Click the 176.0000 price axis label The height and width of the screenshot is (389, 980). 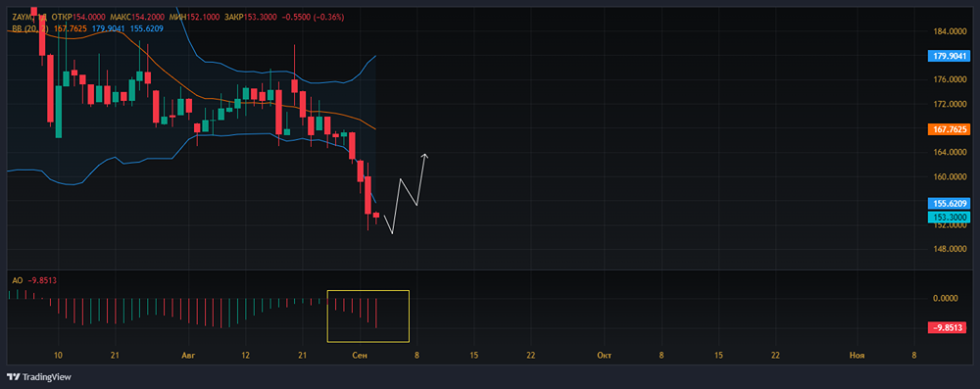pyautogui.click(x=950, y=79)
